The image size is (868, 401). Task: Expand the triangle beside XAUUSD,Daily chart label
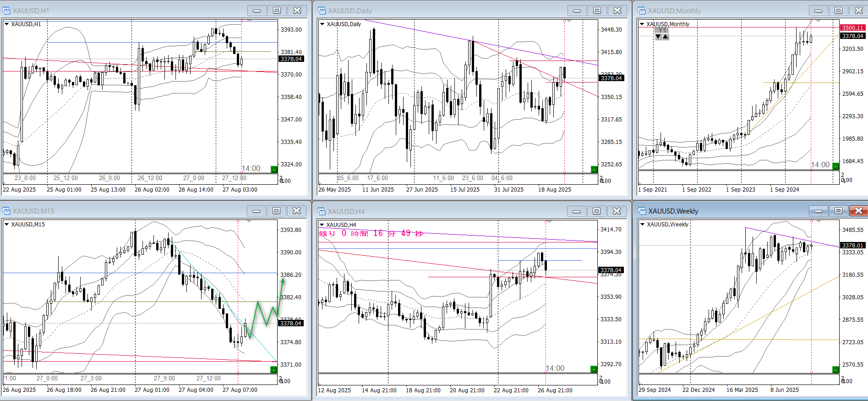pyautogui.click(x=322, y=24)
